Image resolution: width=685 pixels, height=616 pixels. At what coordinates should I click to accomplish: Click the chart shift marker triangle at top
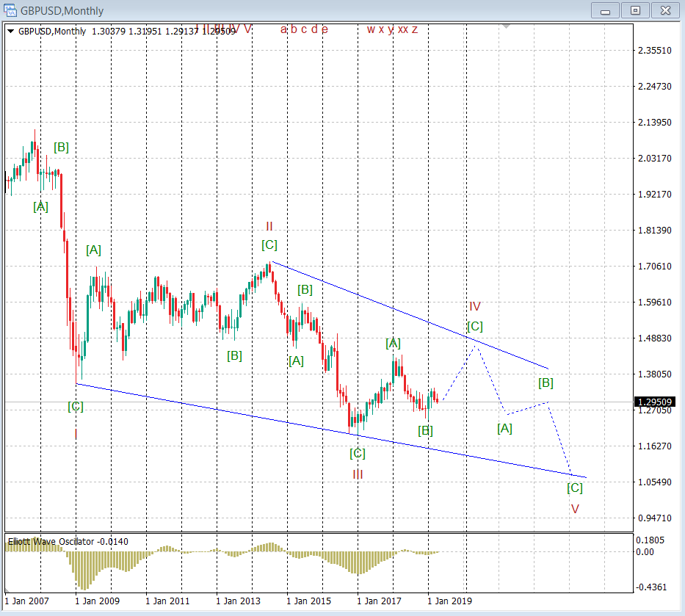point(507,26)
